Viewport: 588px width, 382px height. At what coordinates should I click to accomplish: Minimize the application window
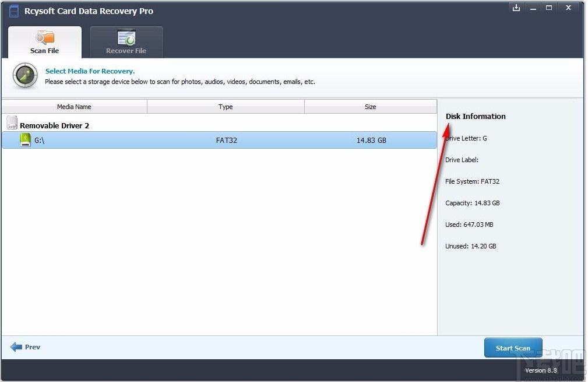coord(533,8)
